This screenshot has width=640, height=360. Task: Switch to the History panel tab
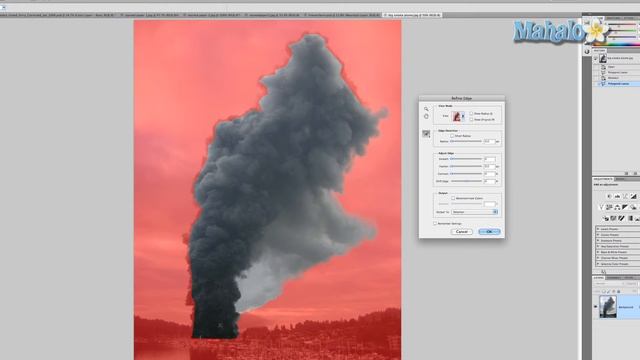tap(600, 51)
